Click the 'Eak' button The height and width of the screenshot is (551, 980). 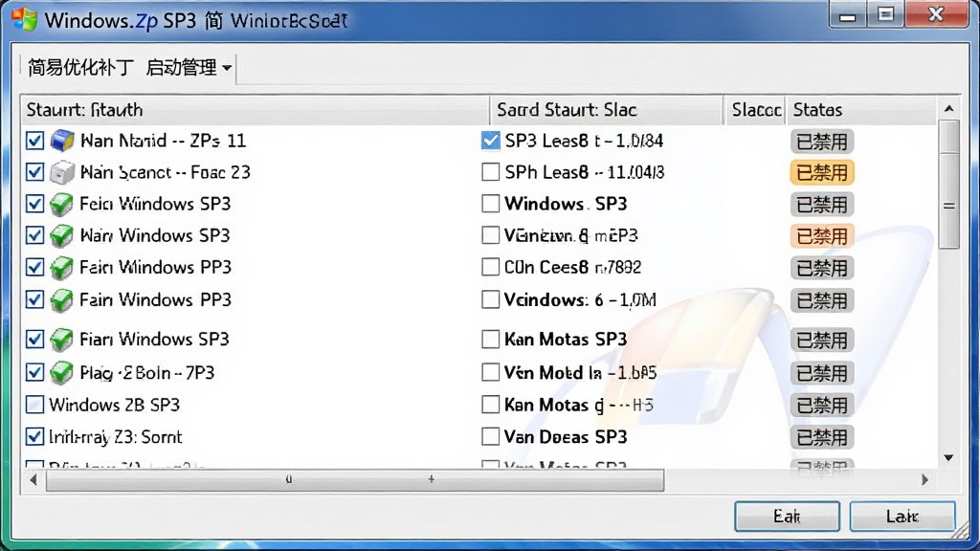point(787,517)
